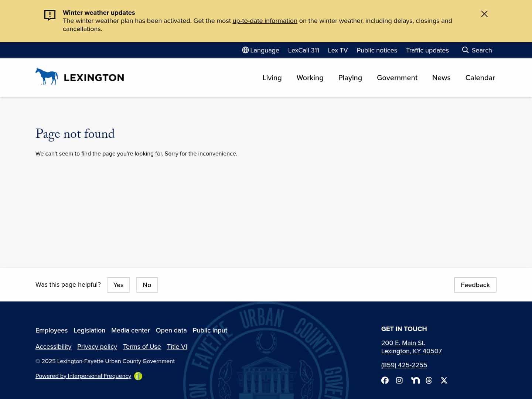The image size is (532, 399).
Task: Select the News menu item
Action: click(x=441, y=78)
